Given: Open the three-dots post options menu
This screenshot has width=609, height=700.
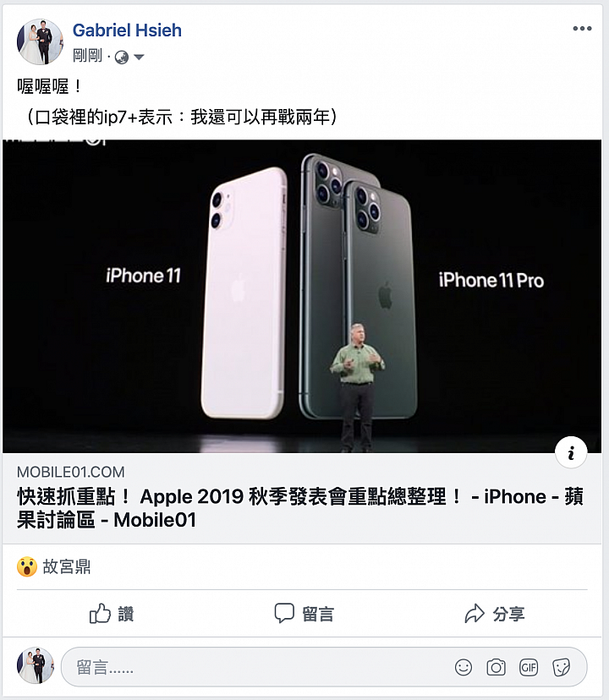Looking at the screenshot, I should click(582, 29).
